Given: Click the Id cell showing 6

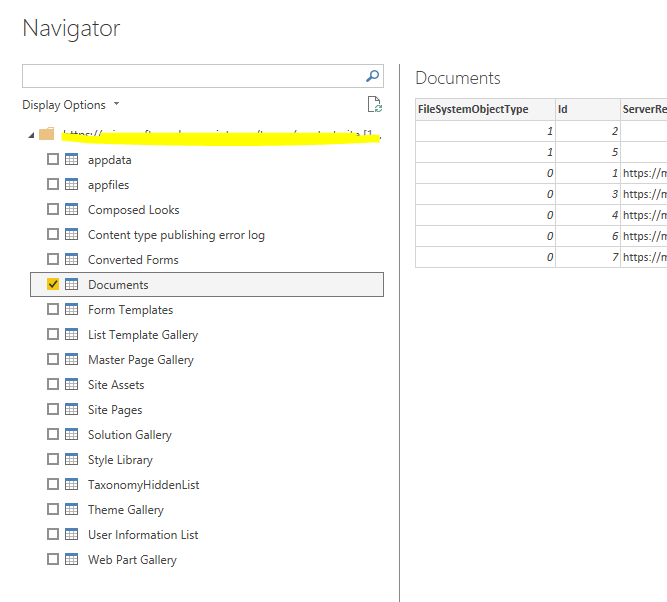Looking at the screenshot, I should coord(587,236).
